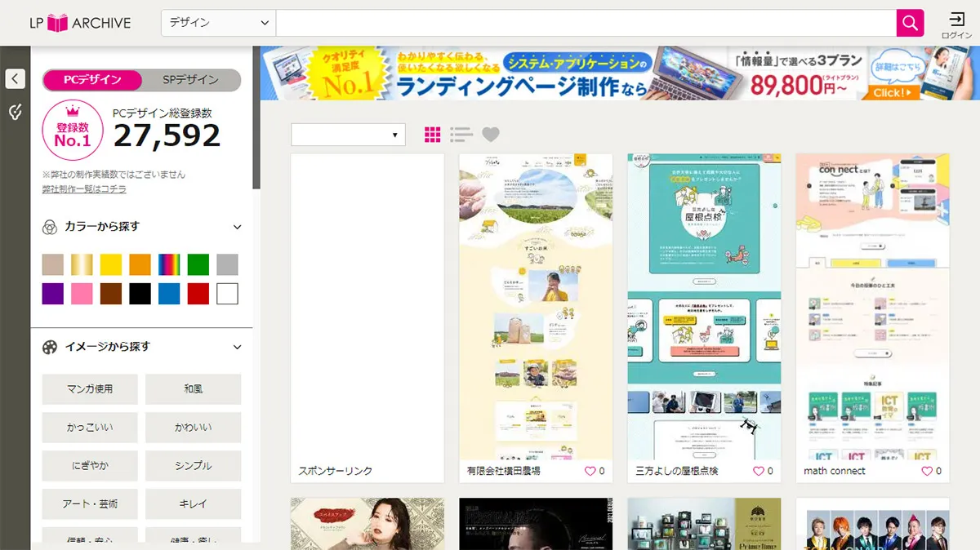Click the main search input field
The width and height of the screenshot is (980, 550).
pyautogui.click(x=584, y=23)
